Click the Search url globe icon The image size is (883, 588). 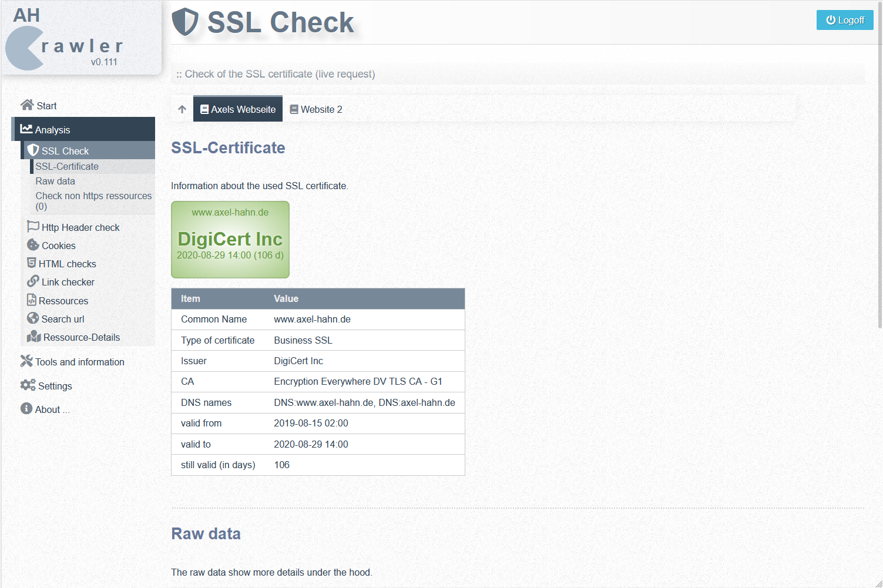33,318
